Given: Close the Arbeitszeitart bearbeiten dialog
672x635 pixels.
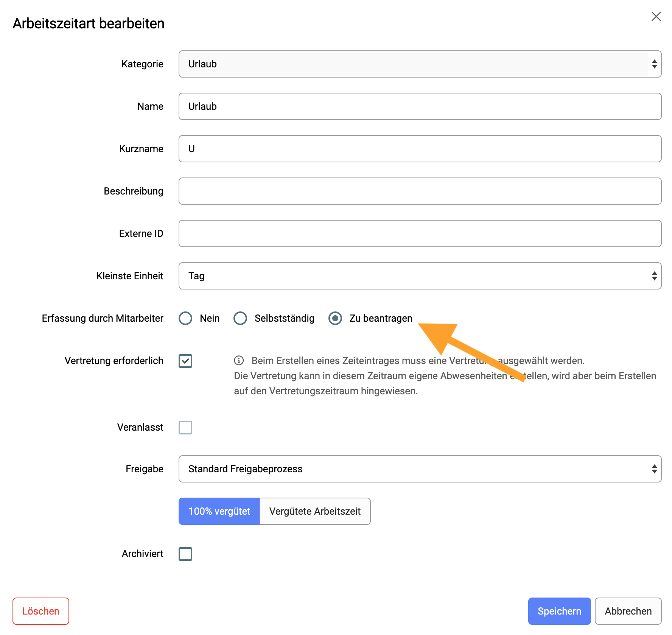Looking at the screenshot, I should click(x=656, y=17).
